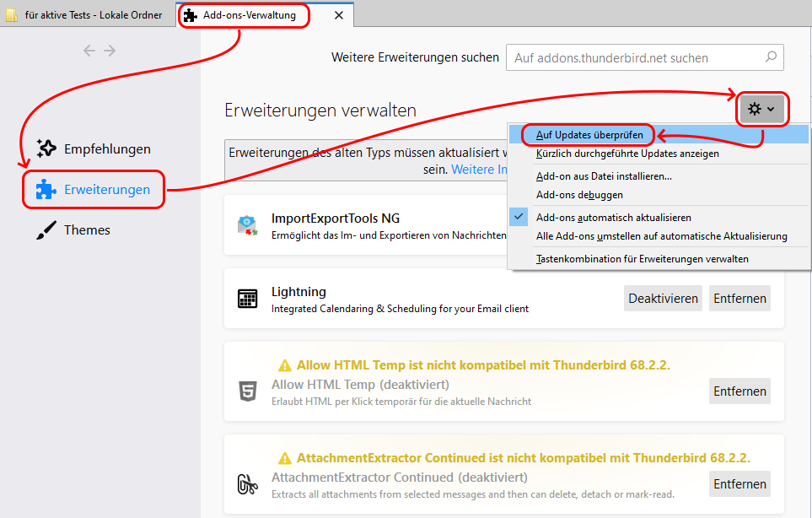Image resolution: width=812 pixels, height=518 pixels.
Task: Click the Erweiterungen verwalten heading
Action: click(320, 111)
